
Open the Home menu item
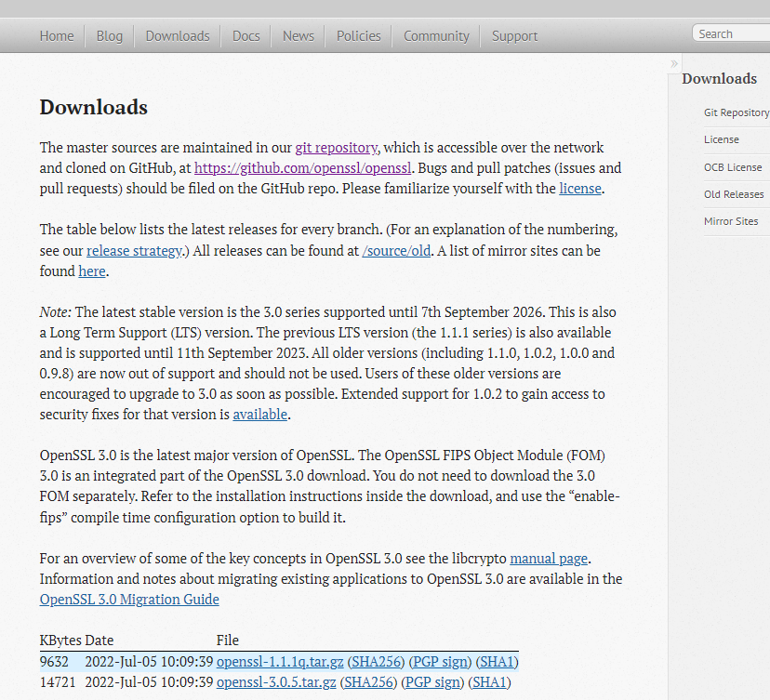coord(57,36)
